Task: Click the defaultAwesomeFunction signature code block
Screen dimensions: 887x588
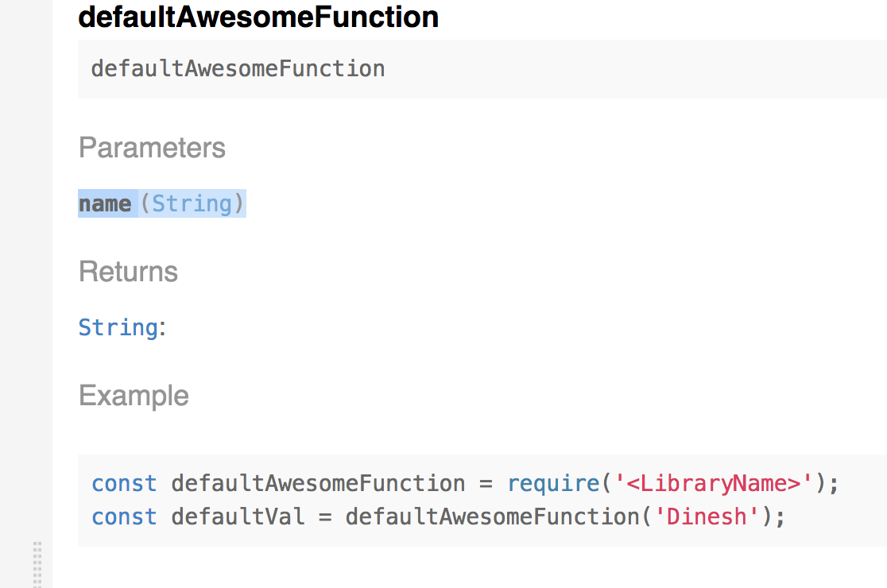Action: 482,69
